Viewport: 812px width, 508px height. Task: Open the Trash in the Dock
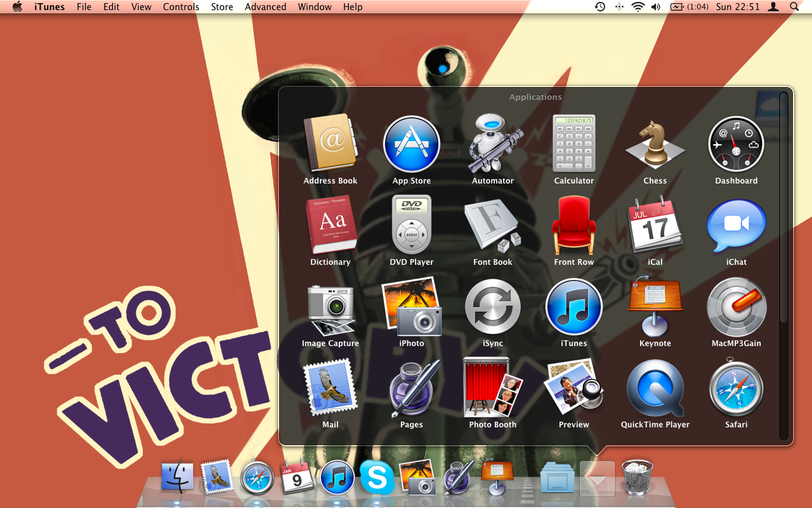(637, 477)
